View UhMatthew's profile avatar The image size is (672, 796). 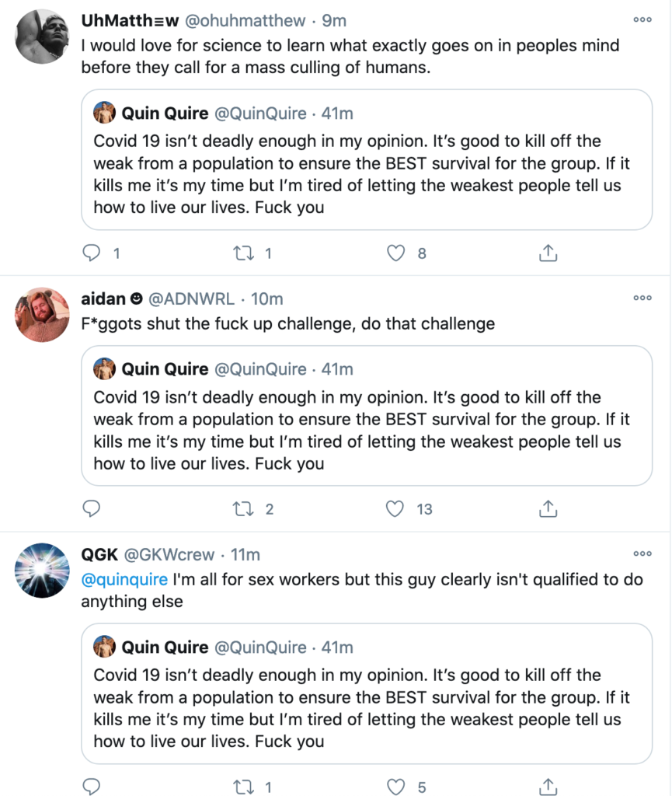42,37
